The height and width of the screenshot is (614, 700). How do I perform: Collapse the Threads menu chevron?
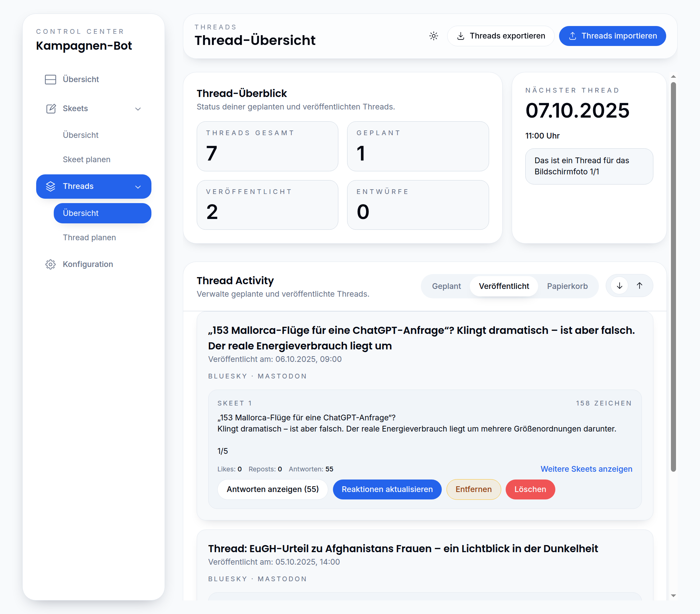click(x=138, y=187)
